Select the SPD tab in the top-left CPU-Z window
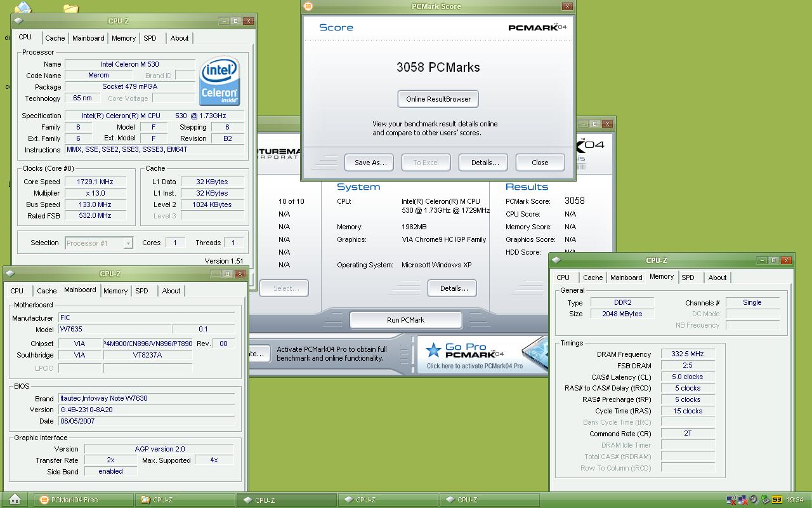The height and width of the screenshot is (508, 812). [150, 38]
